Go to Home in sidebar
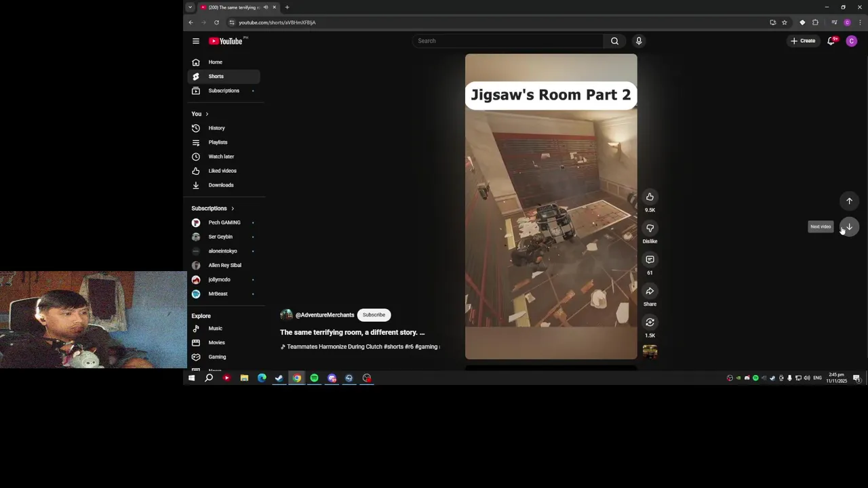868x488 pixels. (223, 62)
